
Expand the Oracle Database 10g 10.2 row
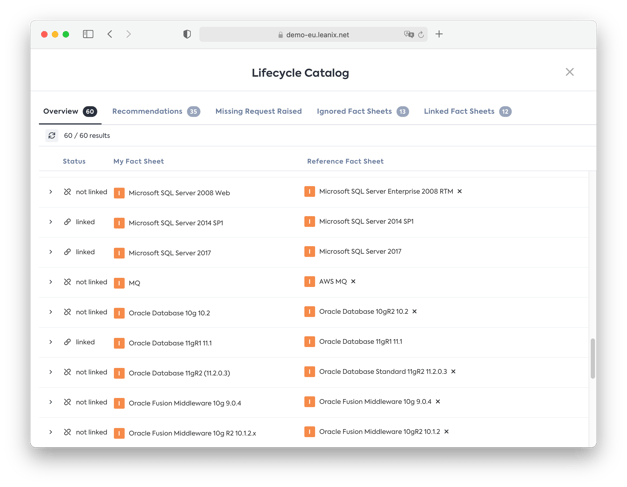click(51, 312)
